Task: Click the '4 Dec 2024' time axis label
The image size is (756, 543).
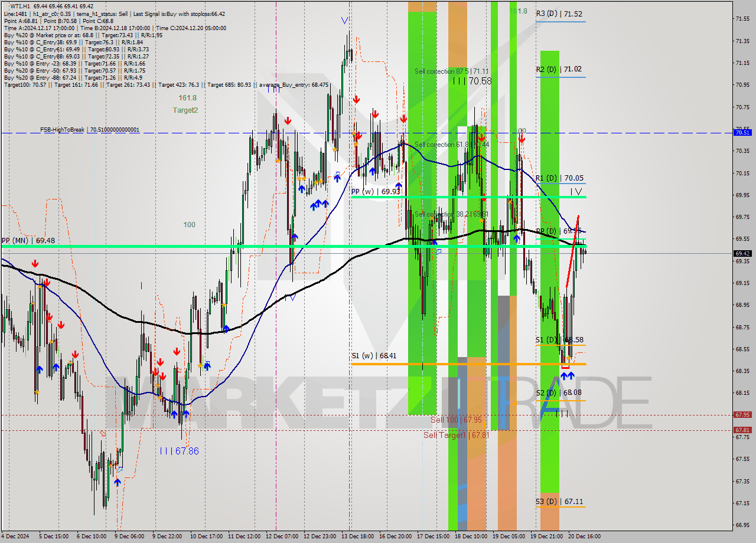Action: point(16,537)
